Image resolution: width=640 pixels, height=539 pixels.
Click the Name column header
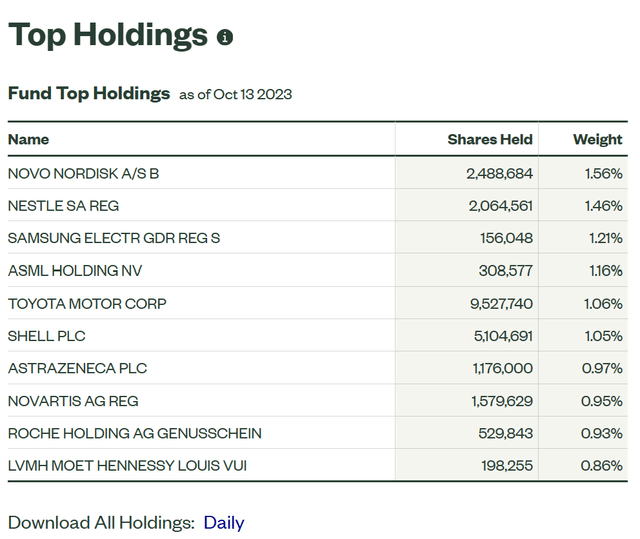[x=28, y=139]
